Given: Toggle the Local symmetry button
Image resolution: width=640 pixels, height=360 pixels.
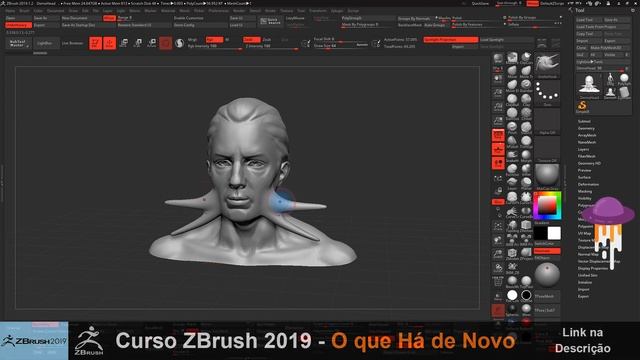Looking at the screenshot, I should [x=498, y=163].
